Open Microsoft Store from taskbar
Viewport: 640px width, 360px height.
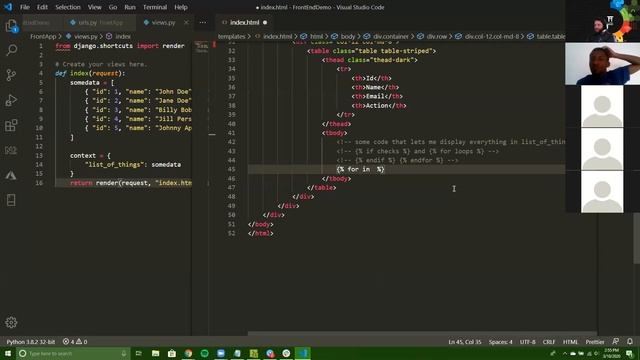[172, 353]
